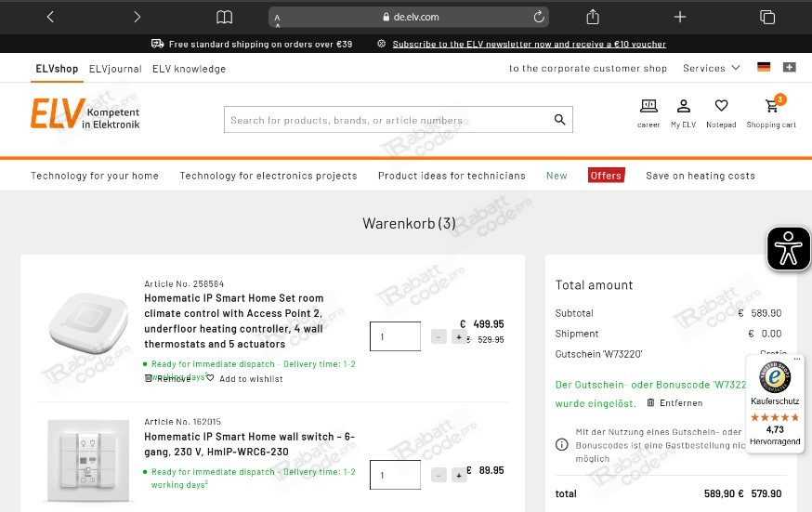
Task: Edit quantity field for climate control set
Action: (395, 336)
